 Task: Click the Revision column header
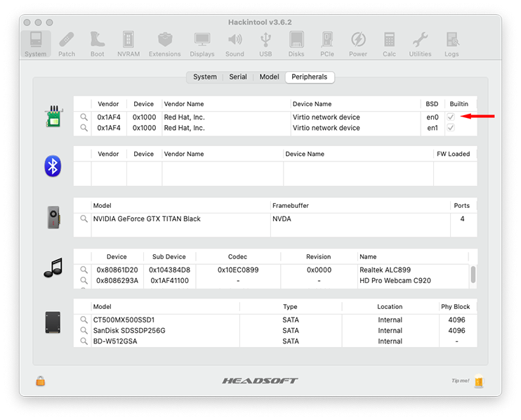click(x=318, y=257)
